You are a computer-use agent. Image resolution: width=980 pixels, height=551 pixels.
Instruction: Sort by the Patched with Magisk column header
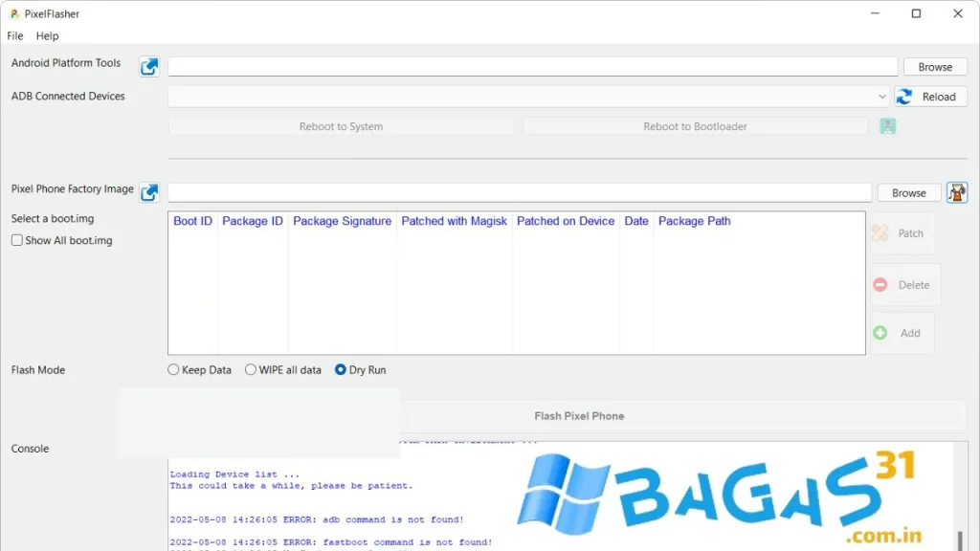click(x=454, y=221)
